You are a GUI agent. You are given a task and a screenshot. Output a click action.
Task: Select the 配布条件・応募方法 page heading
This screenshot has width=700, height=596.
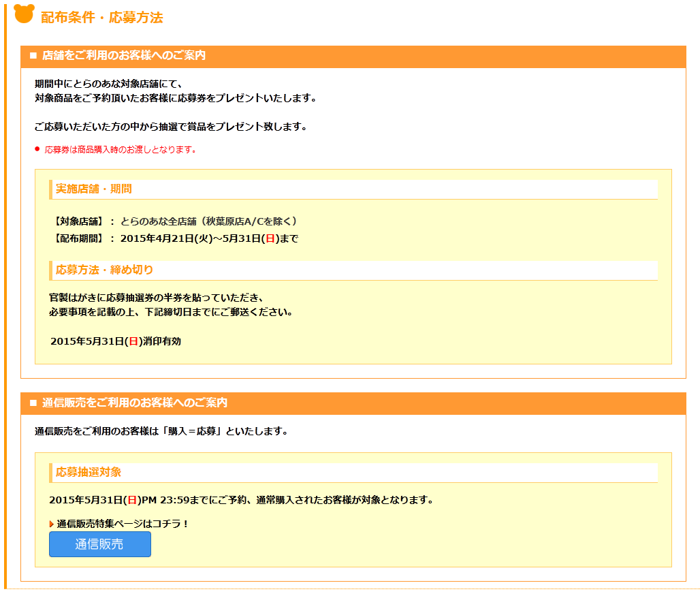[101, 18]
